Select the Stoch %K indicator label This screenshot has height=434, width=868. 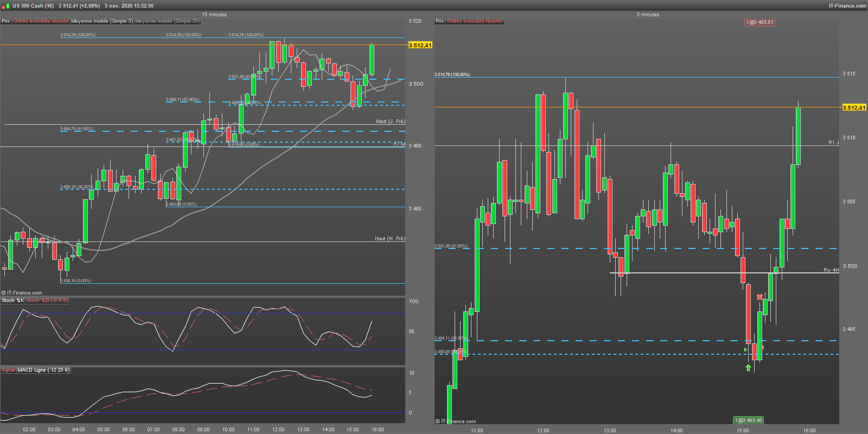pos(12,301)
